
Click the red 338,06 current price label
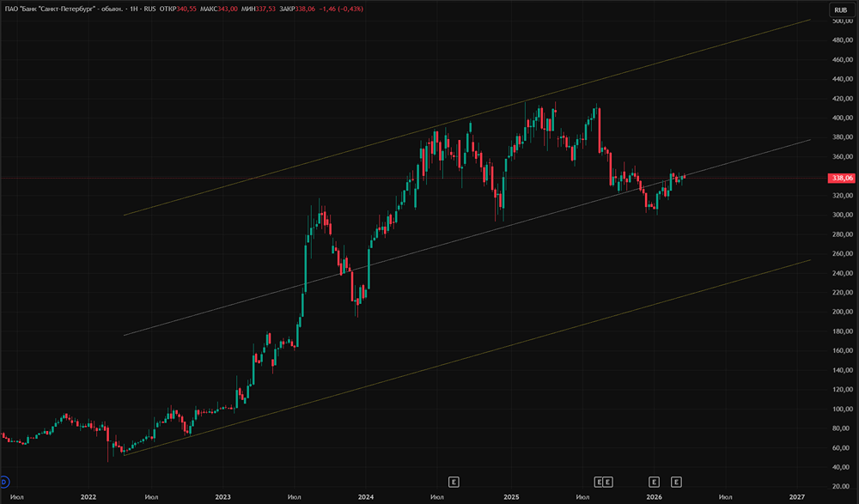tap(842, 178)
